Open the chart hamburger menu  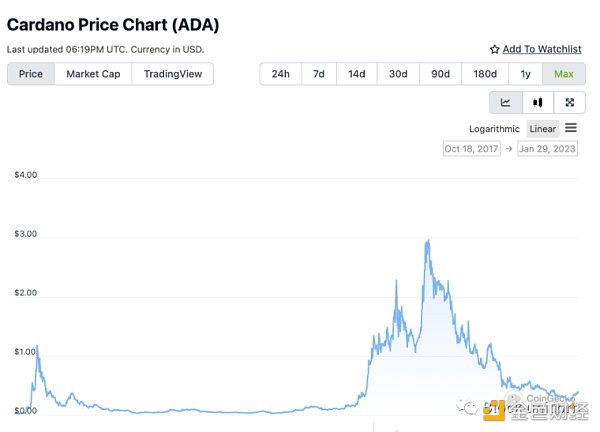pyautogui.click(x=571, y=128)
